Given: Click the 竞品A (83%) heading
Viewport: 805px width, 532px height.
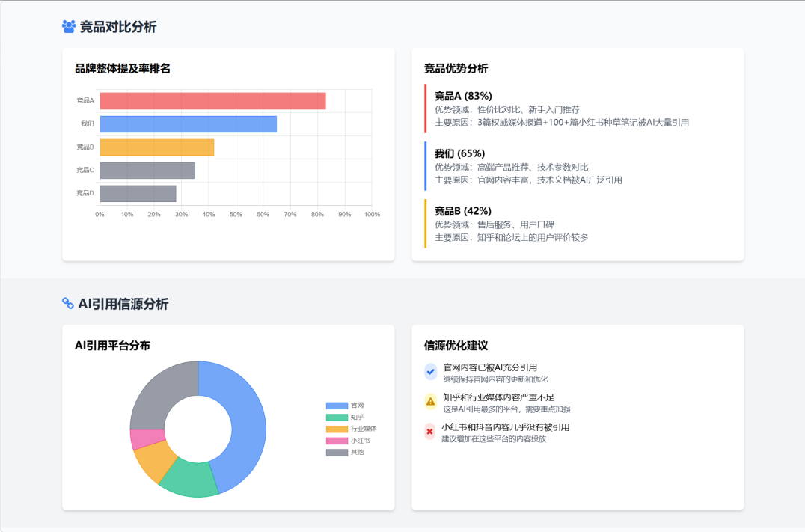Looking at the screenshot, I should tap(463, 96).
